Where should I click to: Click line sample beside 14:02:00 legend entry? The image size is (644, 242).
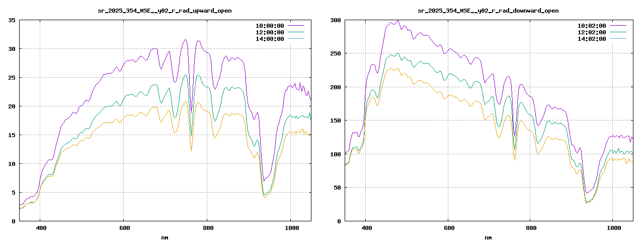click(x=618, y=38)
